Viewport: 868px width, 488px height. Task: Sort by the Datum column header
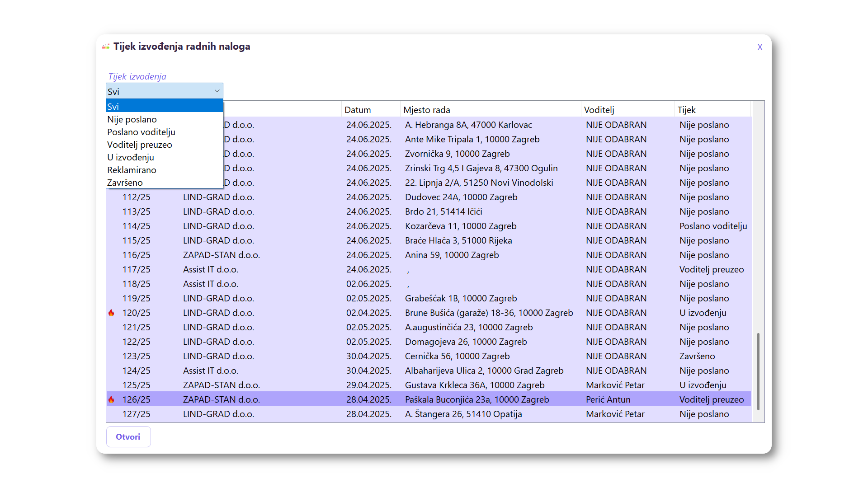[358, 110]
